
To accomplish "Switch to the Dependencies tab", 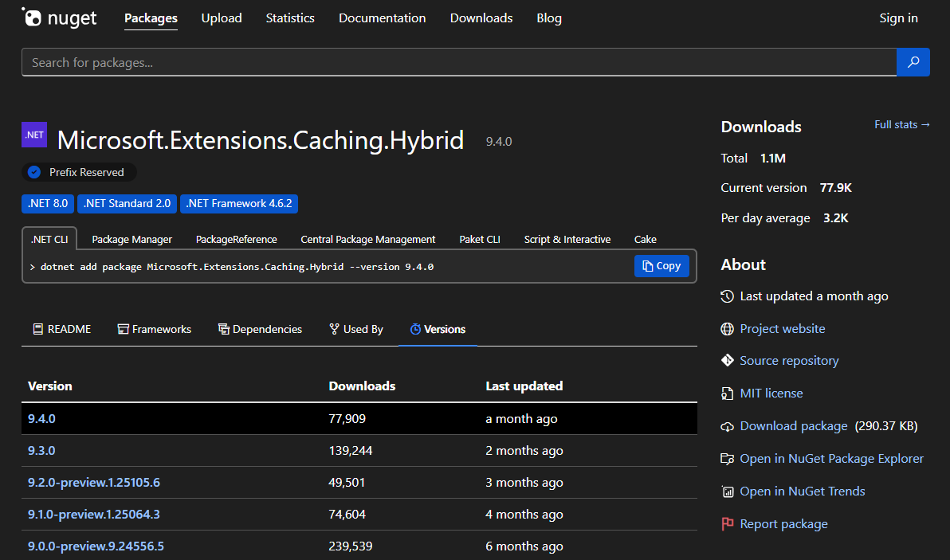I will (x=260, y=329).
